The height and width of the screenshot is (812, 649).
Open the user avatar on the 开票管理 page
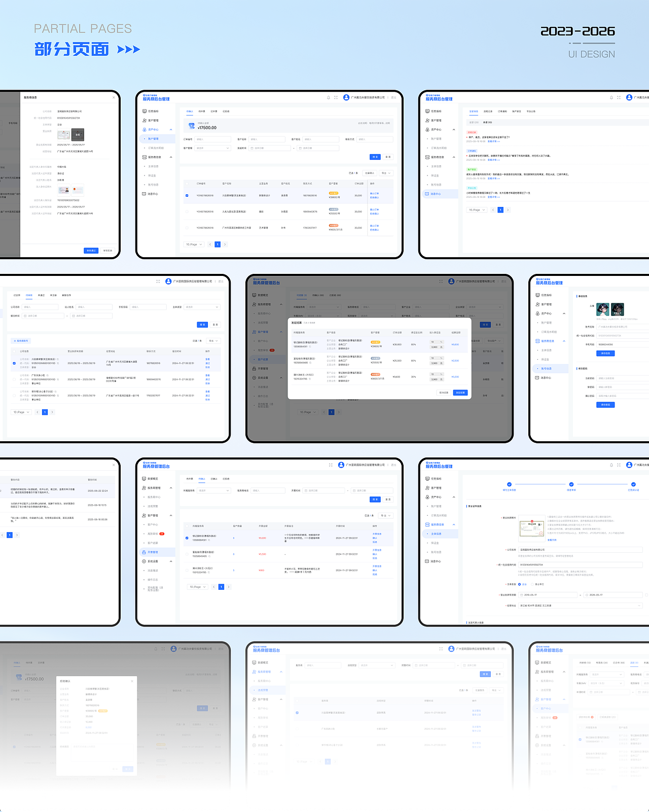point(341,465)
